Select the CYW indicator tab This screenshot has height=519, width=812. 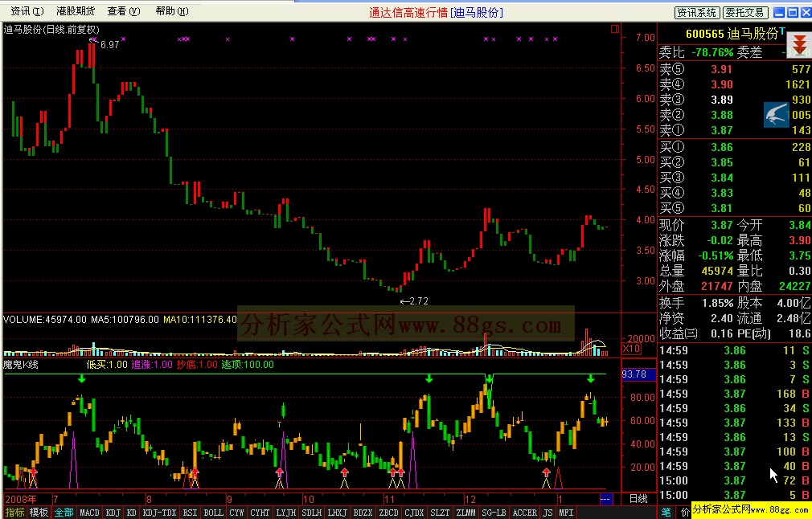[236, 513]
